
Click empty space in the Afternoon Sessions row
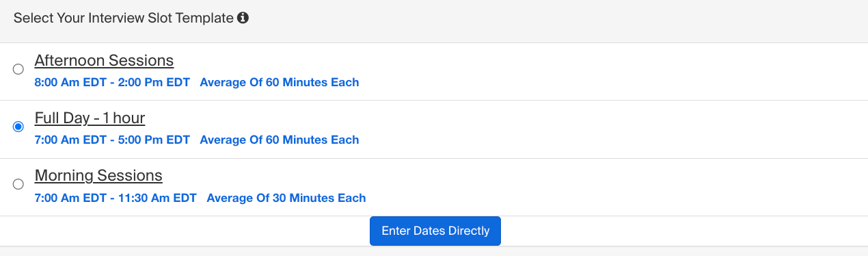coord(615,71)
